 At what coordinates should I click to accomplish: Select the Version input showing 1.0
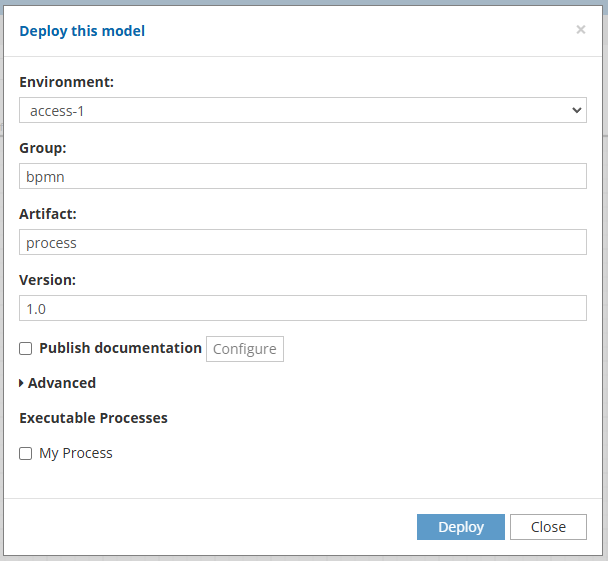[x=302, y=308]
